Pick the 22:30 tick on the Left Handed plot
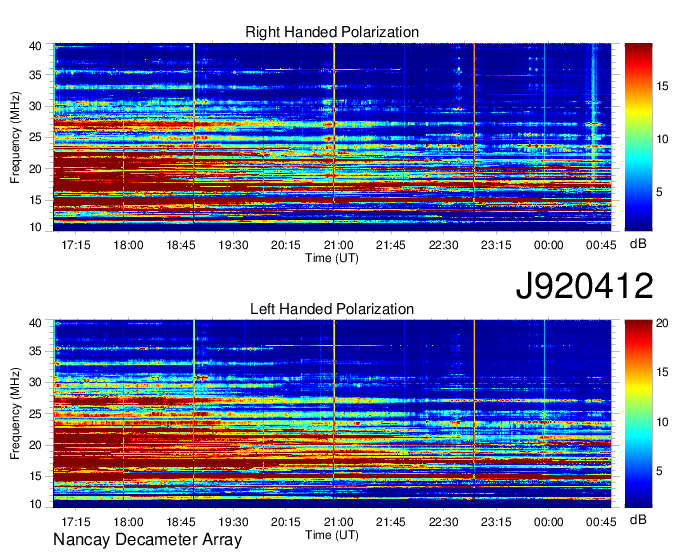 (444, 522)
